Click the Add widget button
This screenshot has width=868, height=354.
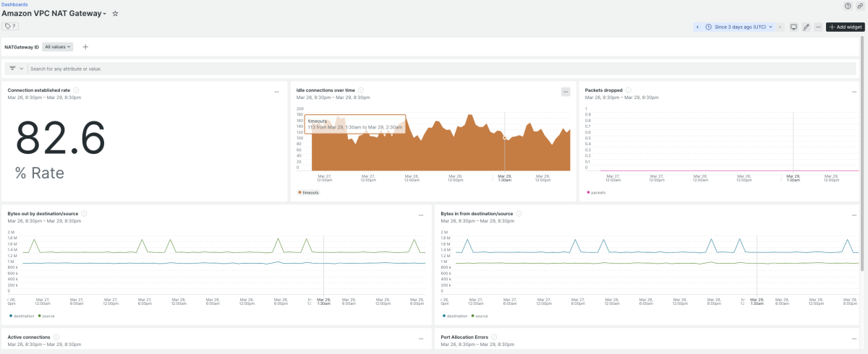pyautogui.click(x=845, y=27)
